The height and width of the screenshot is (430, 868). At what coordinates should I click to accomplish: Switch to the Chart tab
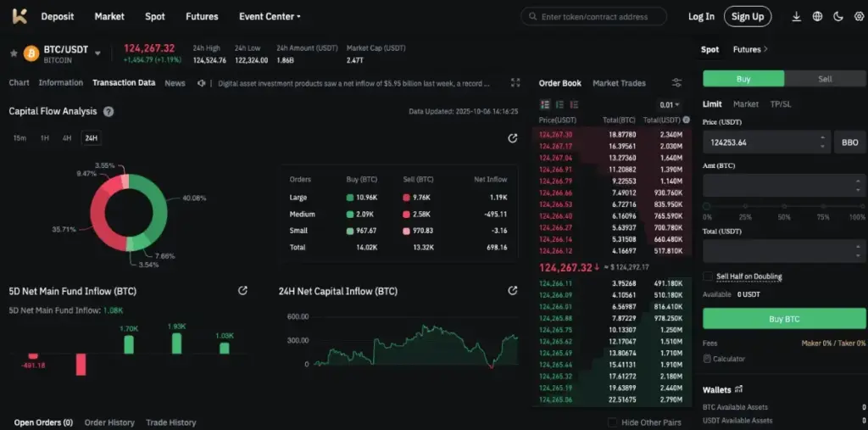tap(19, 82)
